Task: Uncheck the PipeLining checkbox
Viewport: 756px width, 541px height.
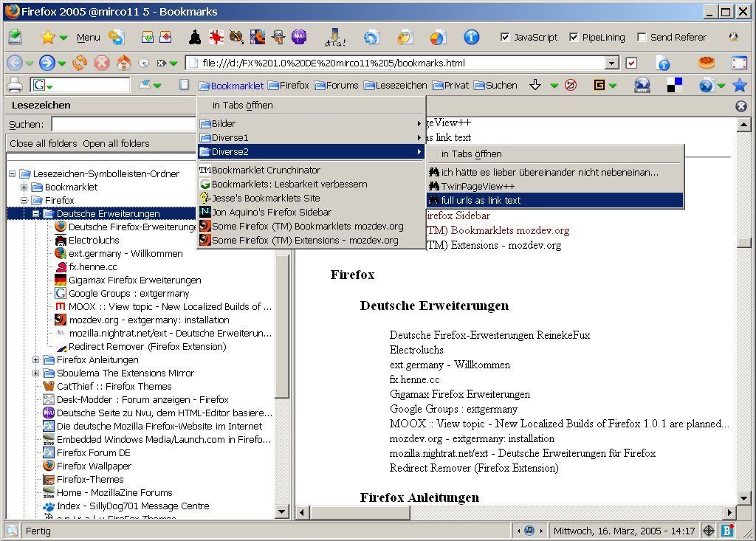Action: pyautogui.click(x=574, y=37)
